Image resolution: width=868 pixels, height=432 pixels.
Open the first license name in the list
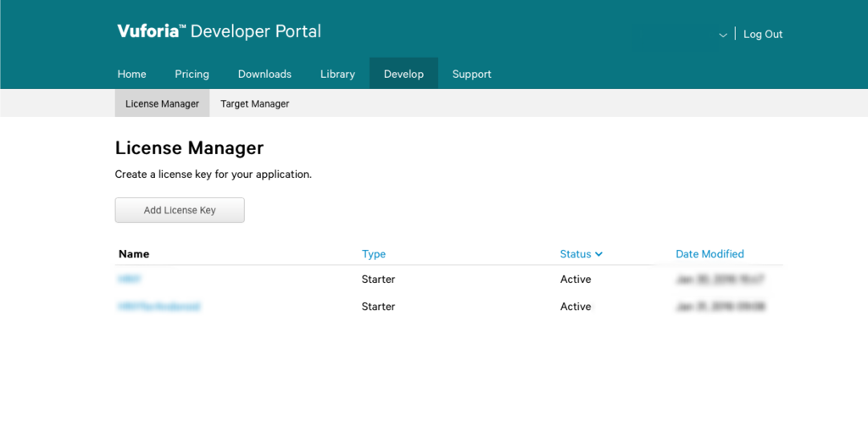[129, 279]
